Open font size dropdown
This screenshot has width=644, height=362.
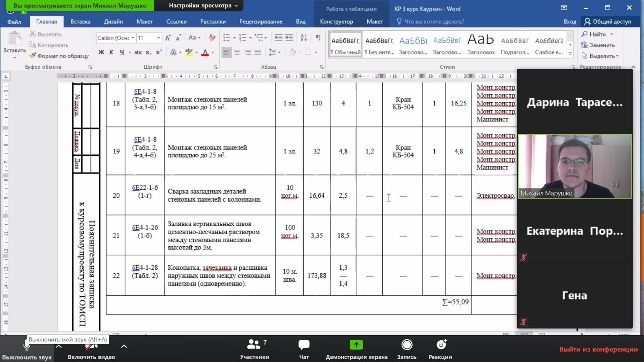tap(158, 38)
